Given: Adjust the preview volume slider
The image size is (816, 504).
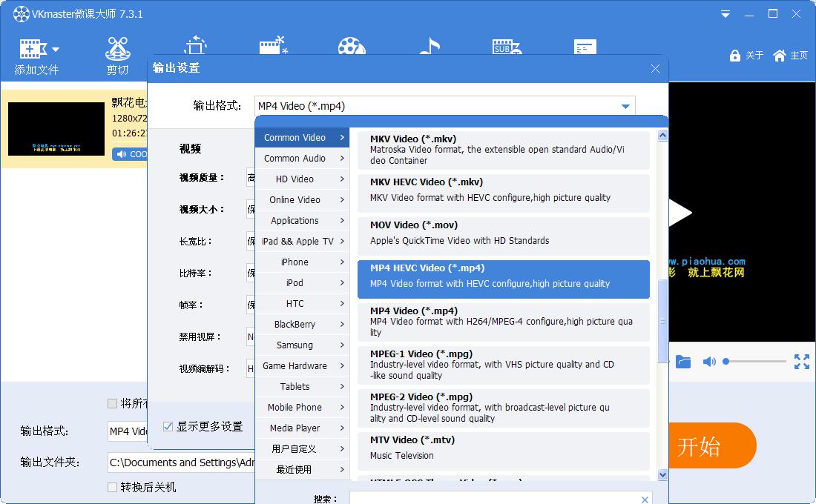Looking at the screenshot, I should tap(755, 362).
